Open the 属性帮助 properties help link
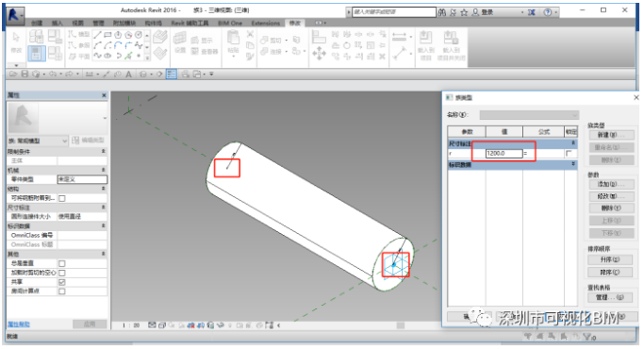 [19, 324]
